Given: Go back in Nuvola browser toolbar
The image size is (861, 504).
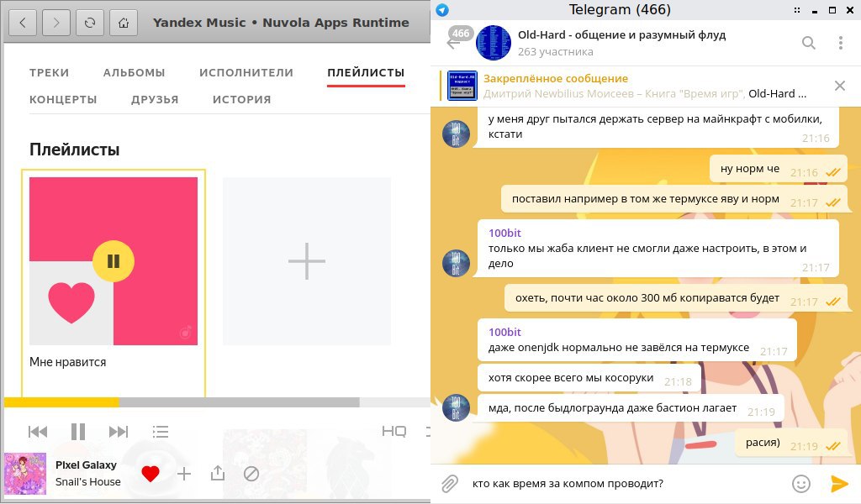Looking at the screenshot, I should pos(23,23).
